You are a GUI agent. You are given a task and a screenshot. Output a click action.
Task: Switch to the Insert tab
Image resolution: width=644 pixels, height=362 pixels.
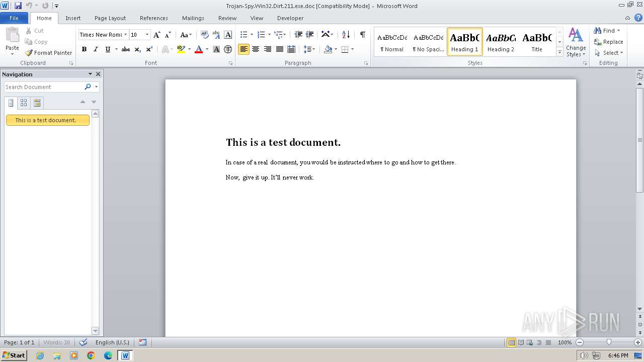pos(73,18)
